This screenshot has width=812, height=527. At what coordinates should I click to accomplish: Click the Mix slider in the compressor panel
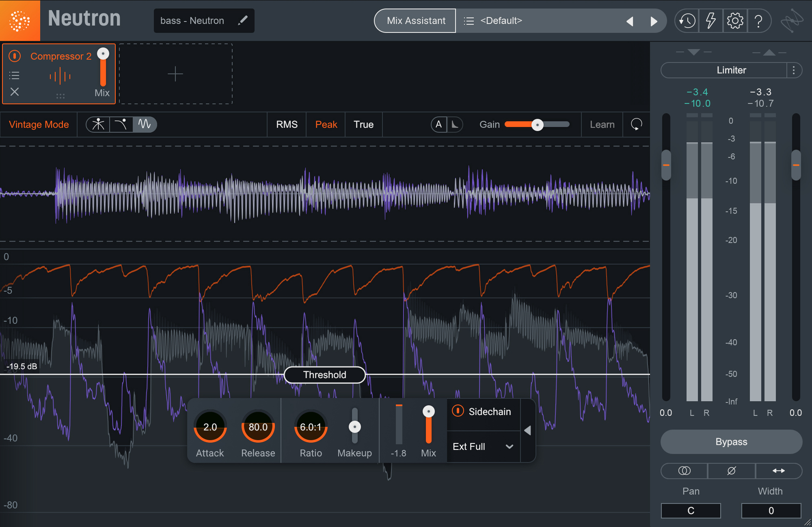[x=429, y=424]
